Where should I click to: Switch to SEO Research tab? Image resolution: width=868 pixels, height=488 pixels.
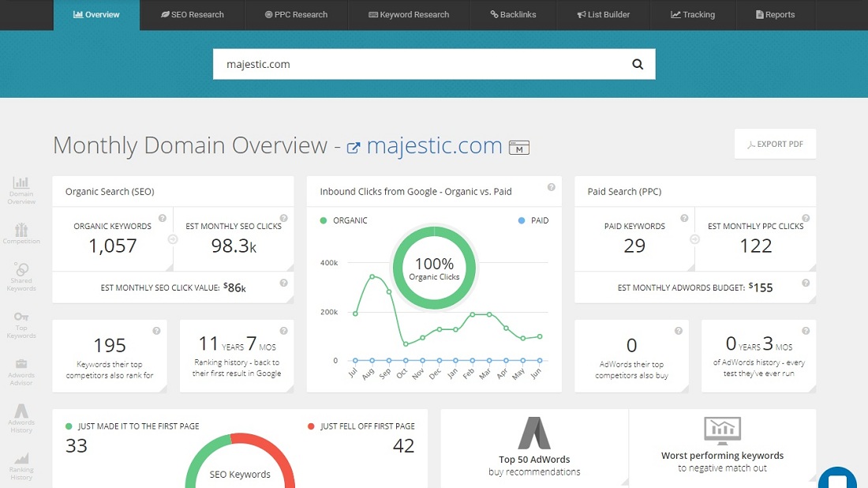pos(192,15)
